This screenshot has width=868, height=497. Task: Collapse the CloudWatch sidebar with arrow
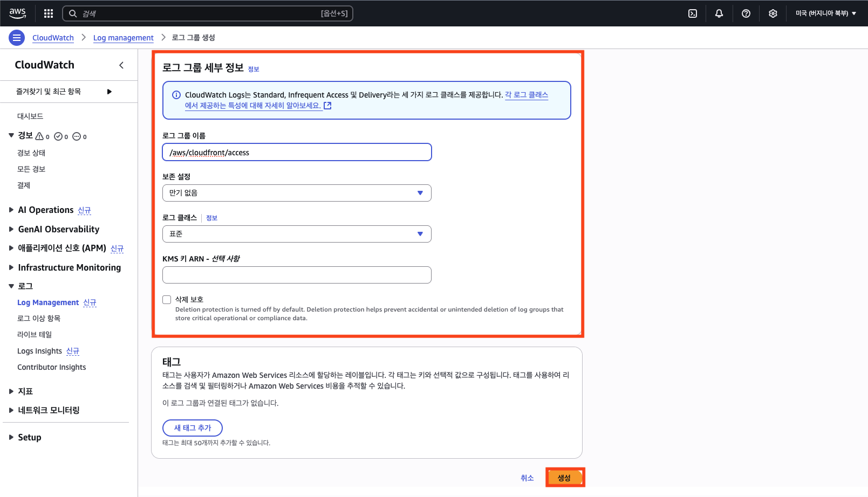click(x=121, y=65)
